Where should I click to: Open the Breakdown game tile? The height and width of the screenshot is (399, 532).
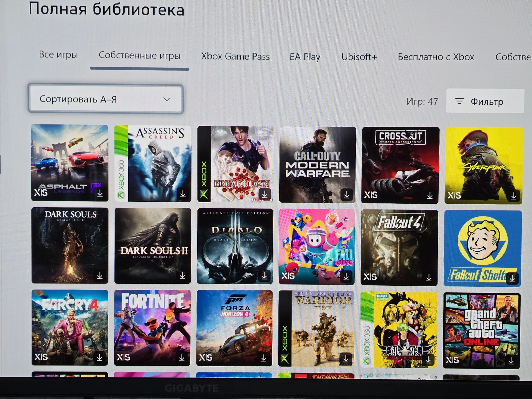coord(235,164)
